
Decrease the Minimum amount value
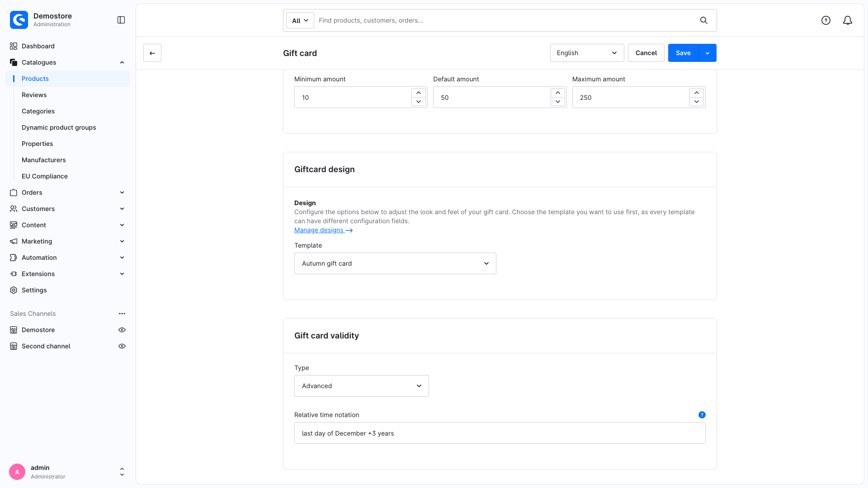tap(419, 102)
